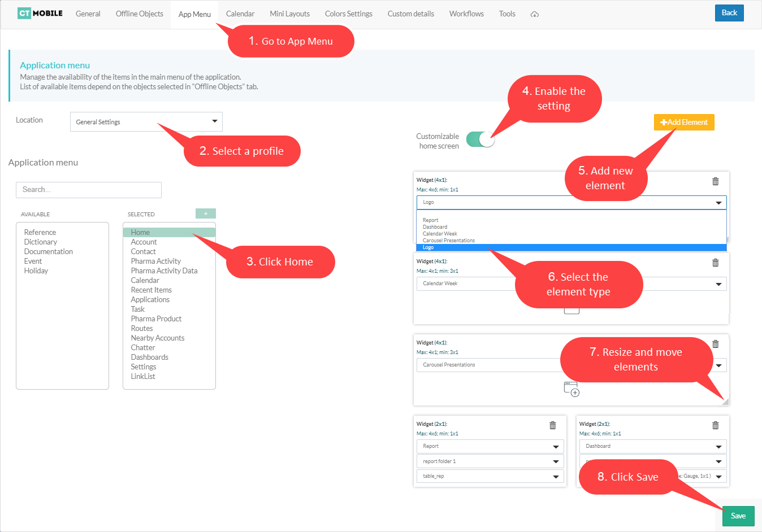Open the Location General Settings dropdown
762x532 pixels.
tap(146, 121)
